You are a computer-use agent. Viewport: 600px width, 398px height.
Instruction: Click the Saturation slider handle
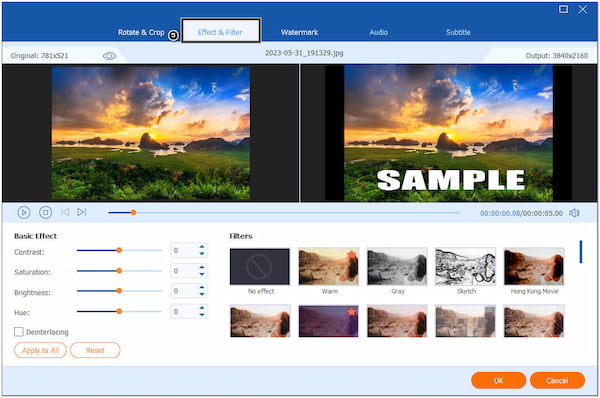119,271
